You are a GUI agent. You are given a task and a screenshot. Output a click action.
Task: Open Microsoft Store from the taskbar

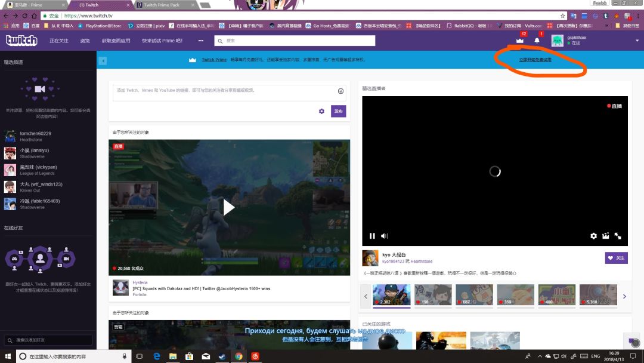point(190,356)
